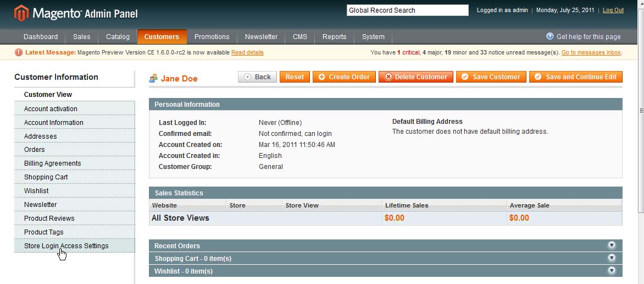644x284 pixels.
Task: Click the Store View column header
Action: click(332, 205)
